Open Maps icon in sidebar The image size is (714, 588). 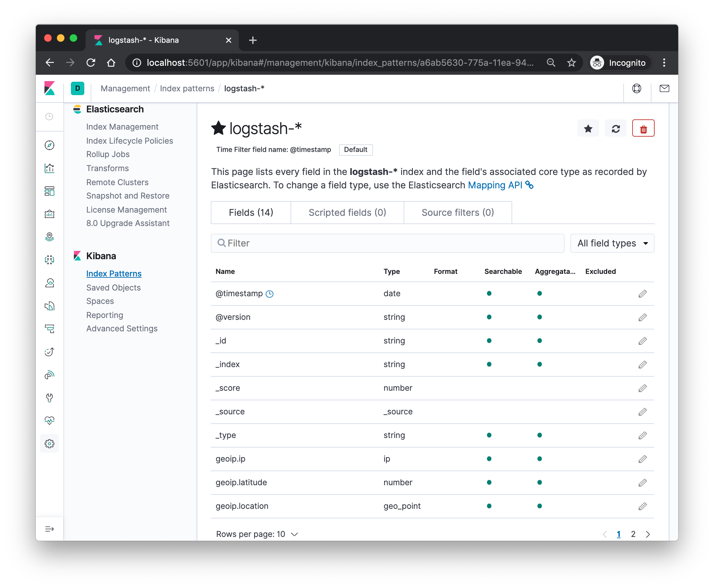49,237
